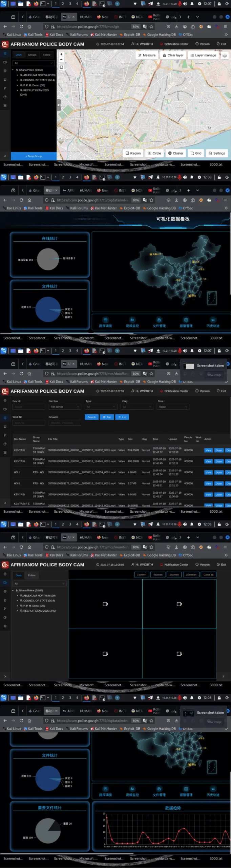
Task: Expand ABLEKUMA NORTH node in monitor page tree
Action: click(x=17, y=596)
